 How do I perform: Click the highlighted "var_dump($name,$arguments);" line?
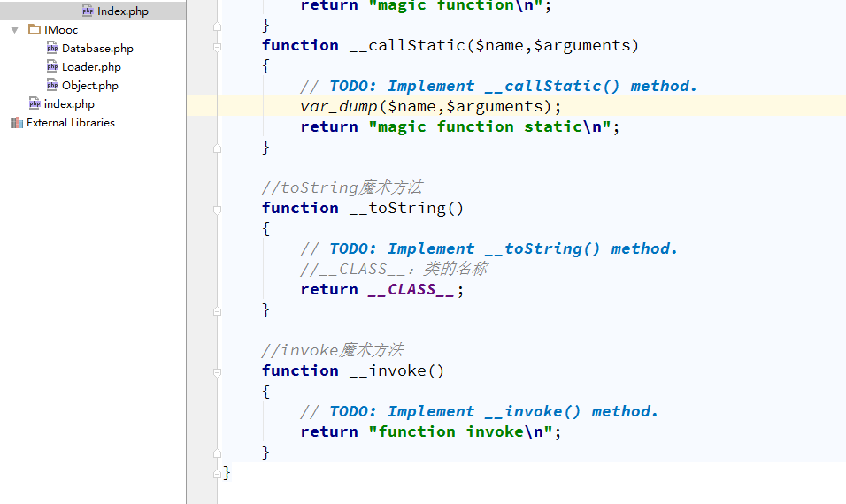click(431, 106)
